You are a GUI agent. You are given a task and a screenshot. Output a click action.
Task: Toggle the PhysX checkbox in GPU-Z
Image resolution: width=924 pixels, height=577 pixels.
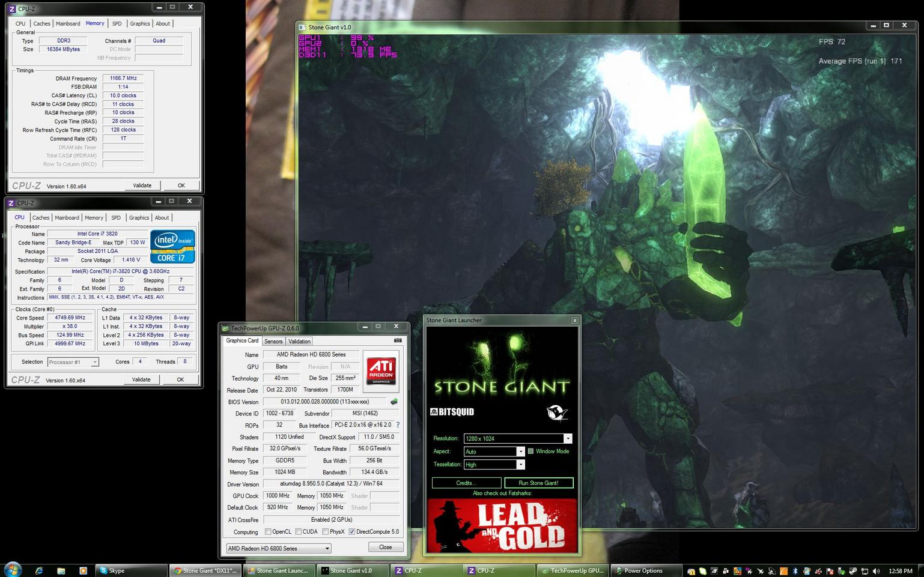[325, 531]
